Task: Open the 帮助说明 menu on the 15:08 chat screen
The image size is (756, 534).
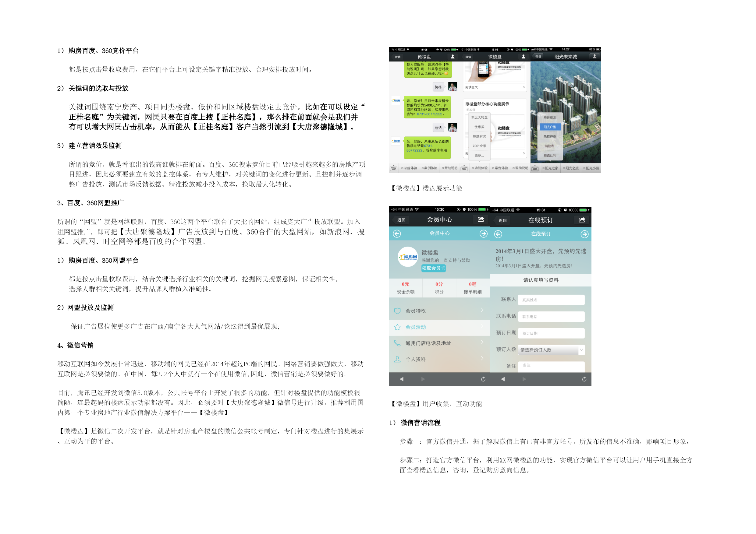Action: pos(449,168)
